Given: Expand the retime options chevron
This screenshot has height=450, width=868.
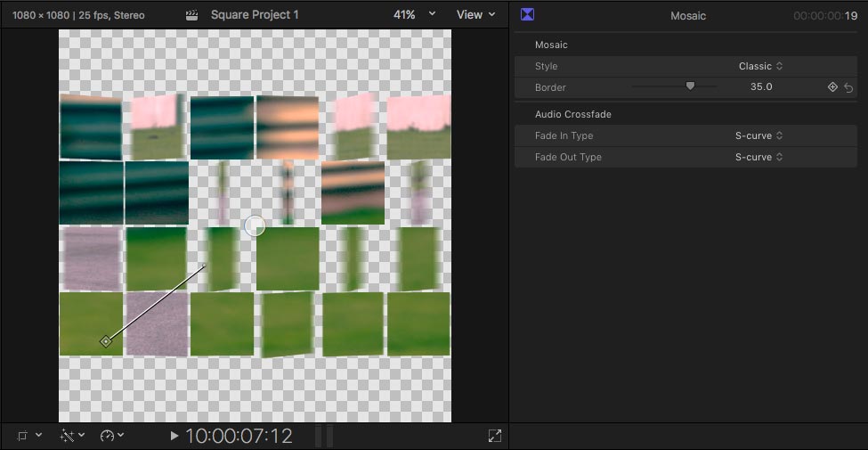Looking at the screenshot, I should tap(121, 435).
